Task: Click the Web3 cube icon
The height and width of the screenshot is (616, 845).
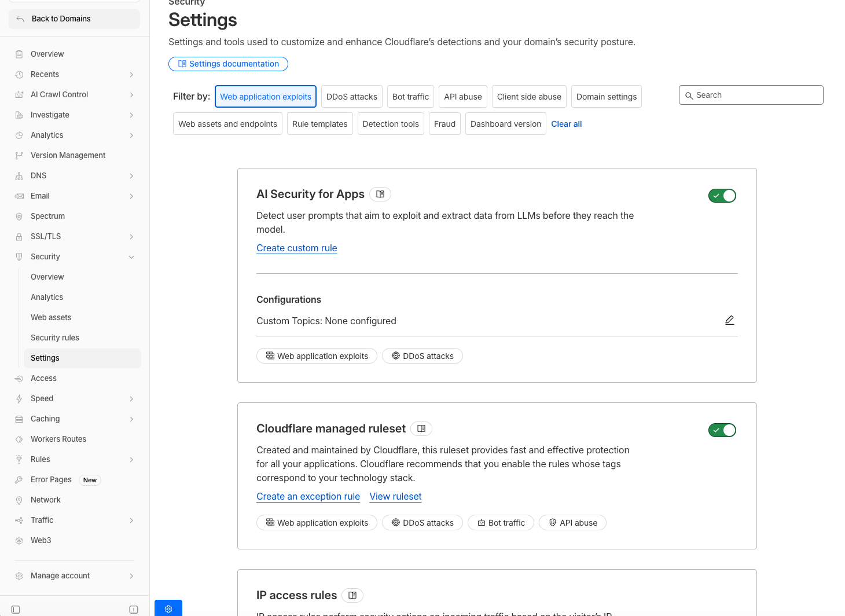Action: click(x=19, y=540)
